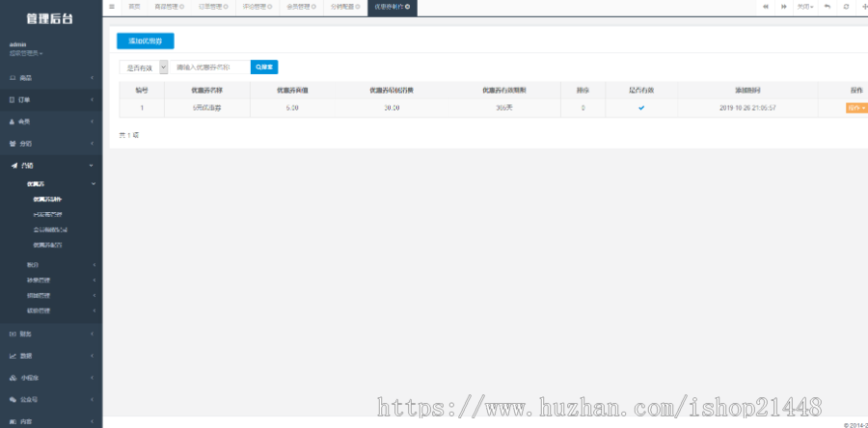Viewport: 868px width, 428px height.
Task: Click the 订单 icon in the sidebar
Action: tap(13, 99)
